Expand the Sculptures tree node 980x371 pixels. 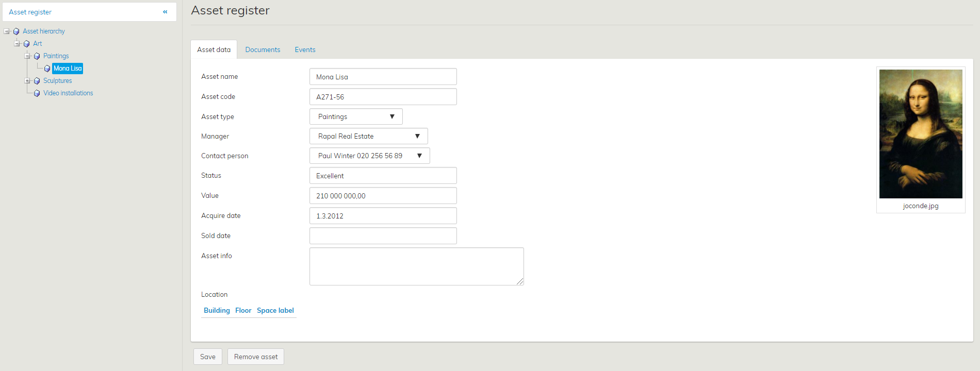coord(27,81)
